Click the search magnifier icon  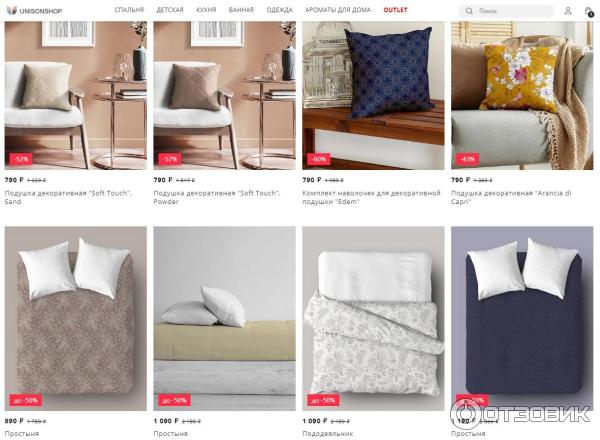[469, 11]
